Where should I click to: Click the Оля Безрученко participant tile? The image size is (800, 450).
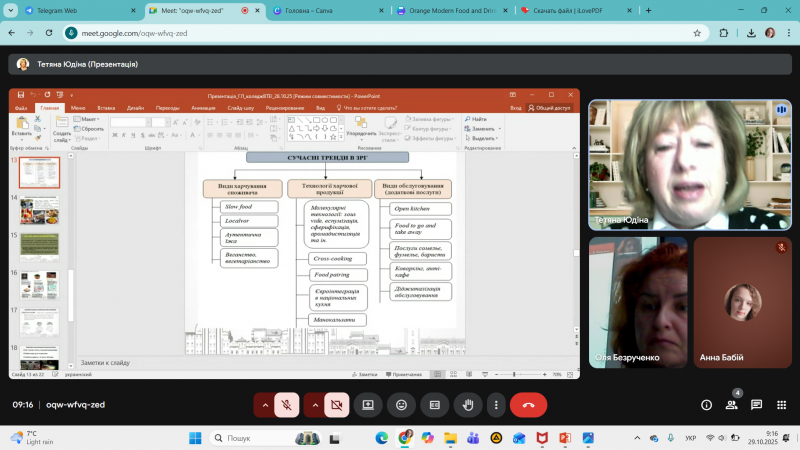636,302
